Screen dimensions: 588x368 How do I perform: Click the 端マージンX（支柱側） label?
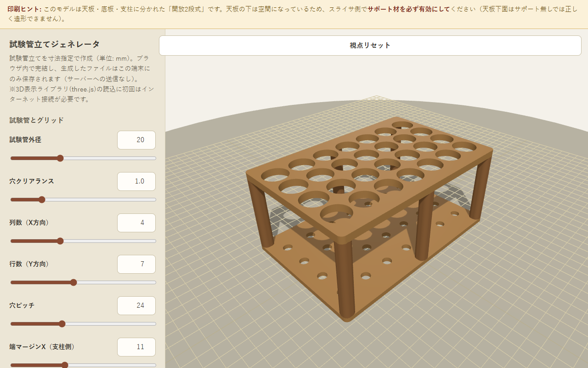(x=42, y=347)
